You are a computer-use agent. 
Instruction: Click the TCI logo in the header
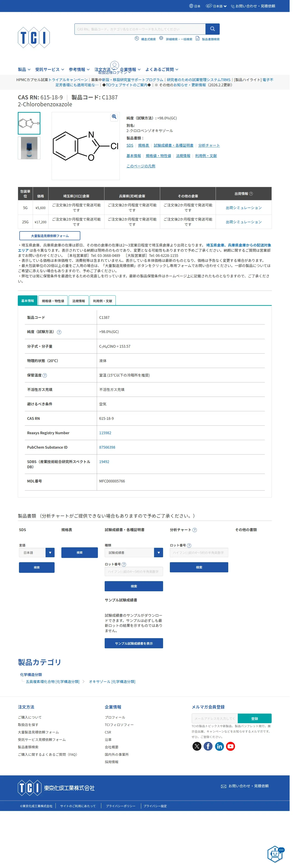[34, 37]
